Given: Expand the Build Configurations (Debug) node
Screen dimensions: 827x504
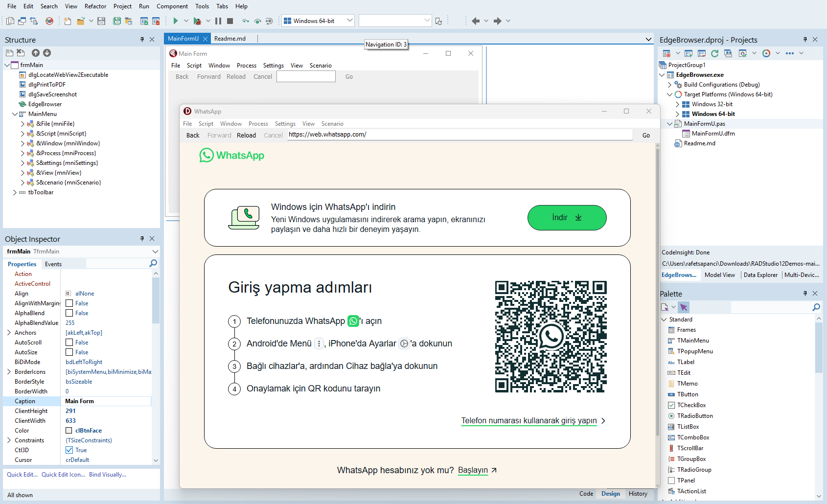Looking at the screenshot, I should pos(670,85).
